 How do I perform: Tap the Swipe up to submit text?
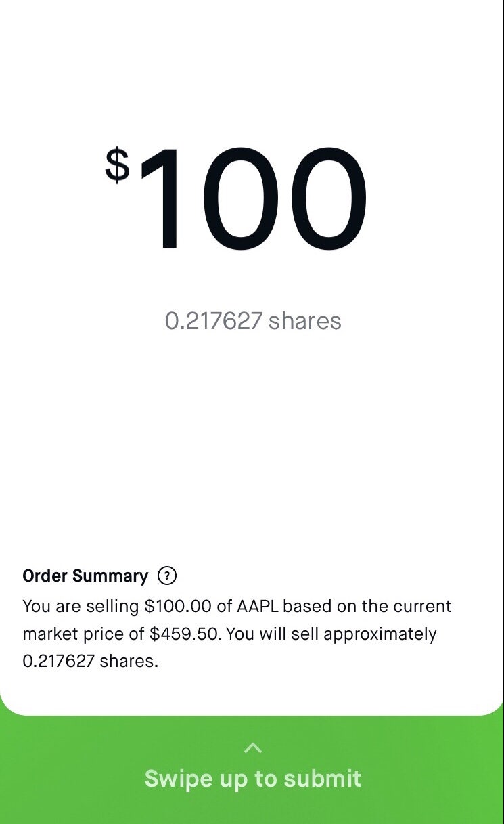click(252, 779)
